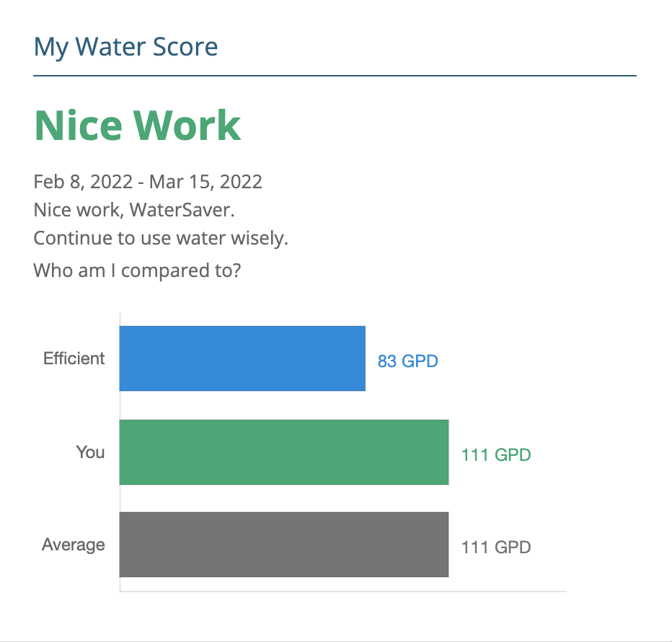The width and height of the screenshot is (672, 642).
Task: Click the green Nice Work heading
Action: [x=137, y=126]
